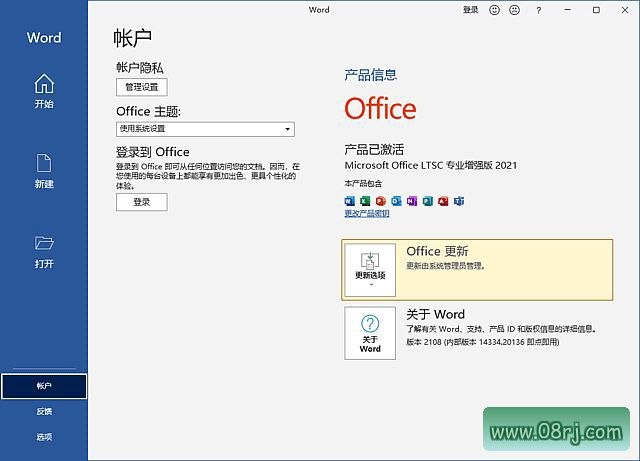Close the Word window
The image size is (640, 461).
625,10
